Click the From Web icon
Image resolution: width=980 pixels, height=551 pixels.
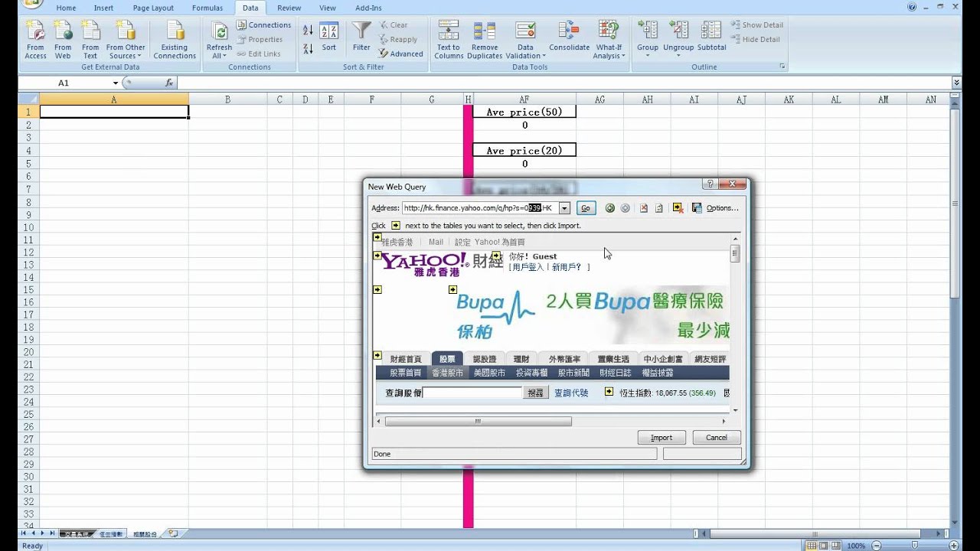(63, 40)
